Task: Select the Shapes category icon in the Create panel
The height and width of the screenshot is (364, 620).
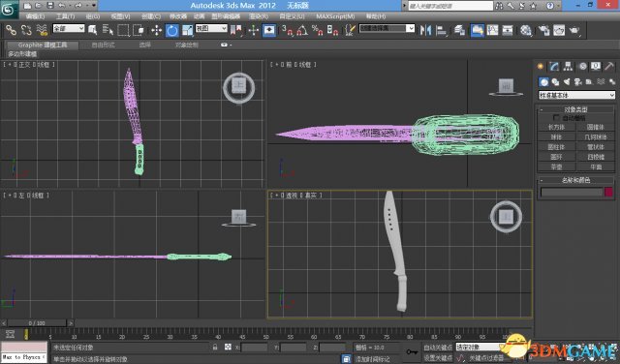Action: [x=555, y=82]
